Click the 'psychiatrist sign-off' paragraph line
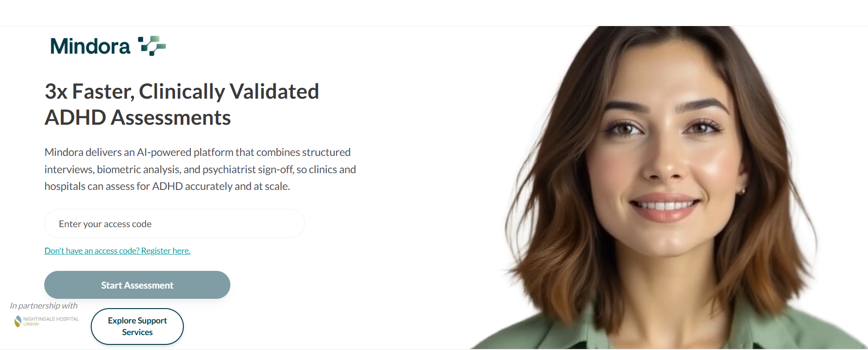This screenshot has height=350, width=868. click(200, 169)
